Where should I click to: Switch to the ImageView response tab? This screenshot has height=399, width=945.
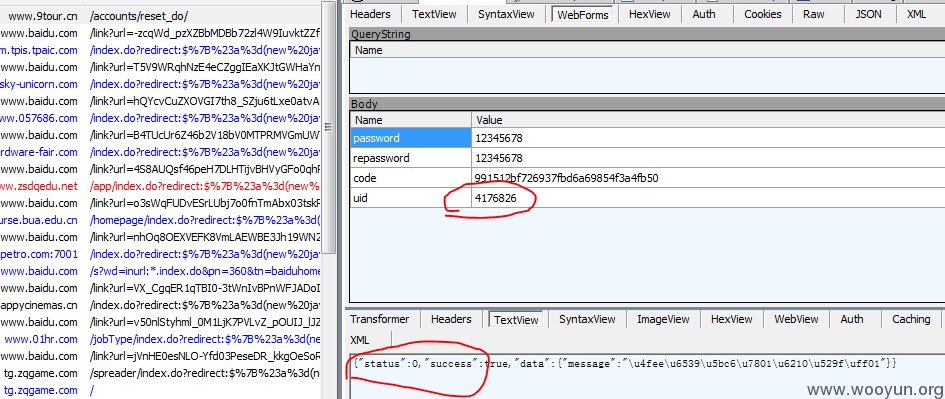pos(663,319)
